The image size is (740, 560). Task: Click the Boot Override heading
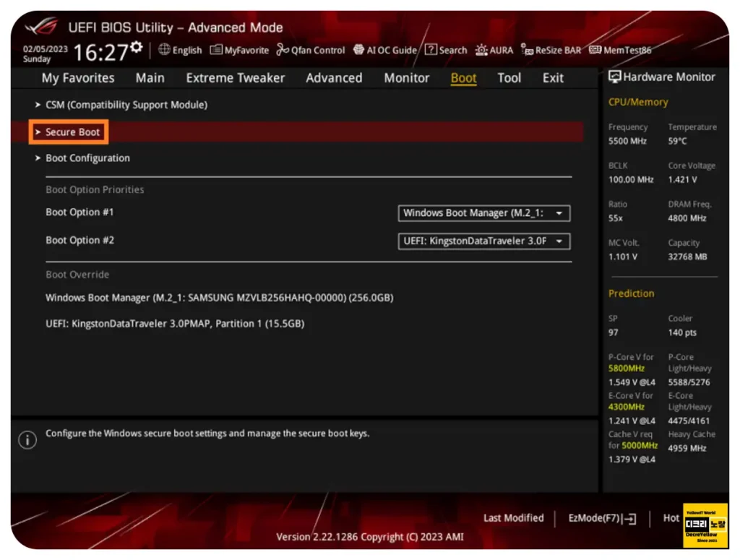tap(77, 275)
